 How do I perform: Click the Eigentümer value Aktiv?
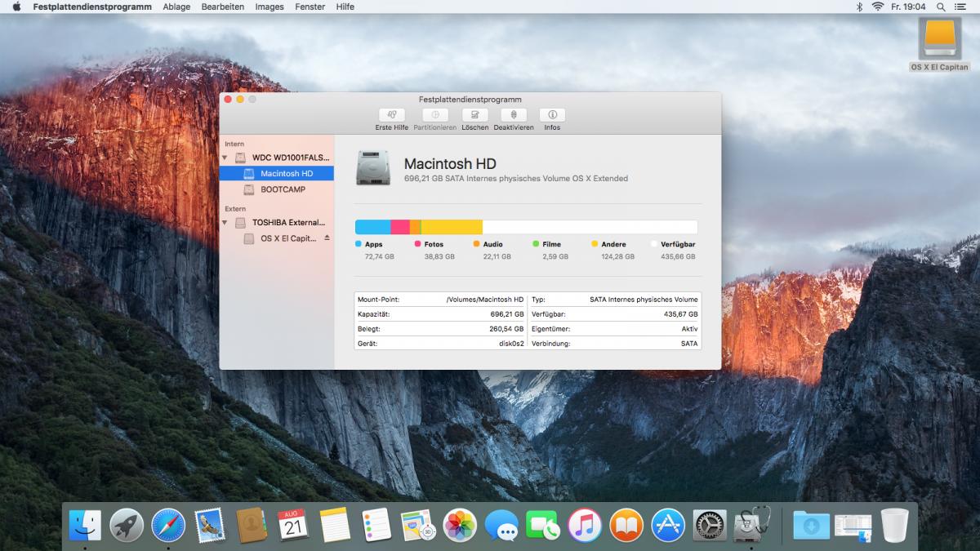click(x=690, y=328)
